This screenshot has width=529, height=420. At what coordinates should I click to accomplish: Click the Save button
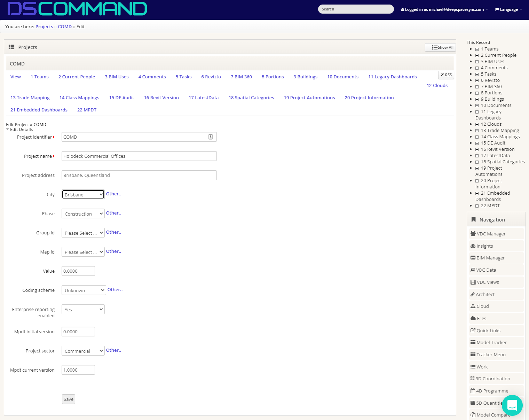pyautogui.click(x=69, y=399)
